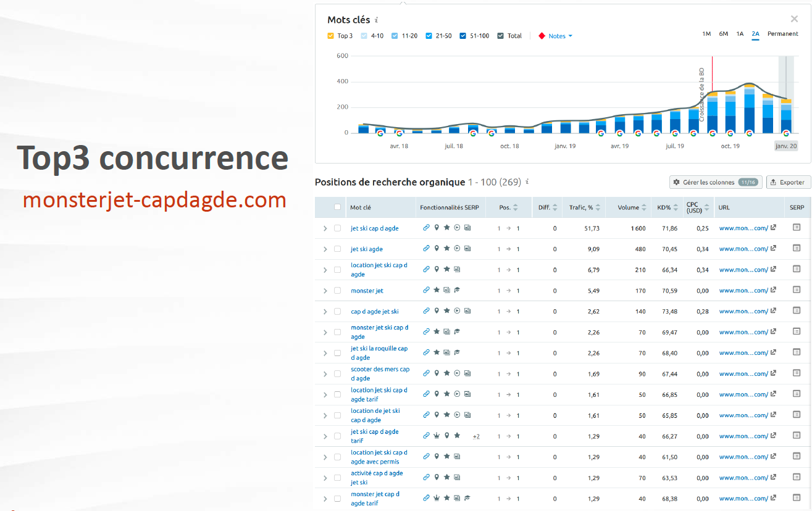The height and width of the screenshot is (511, 812).
Task: Check the jet ski cap d agde row checkbox
Action: pyautogui.click(x=337, y=228)
